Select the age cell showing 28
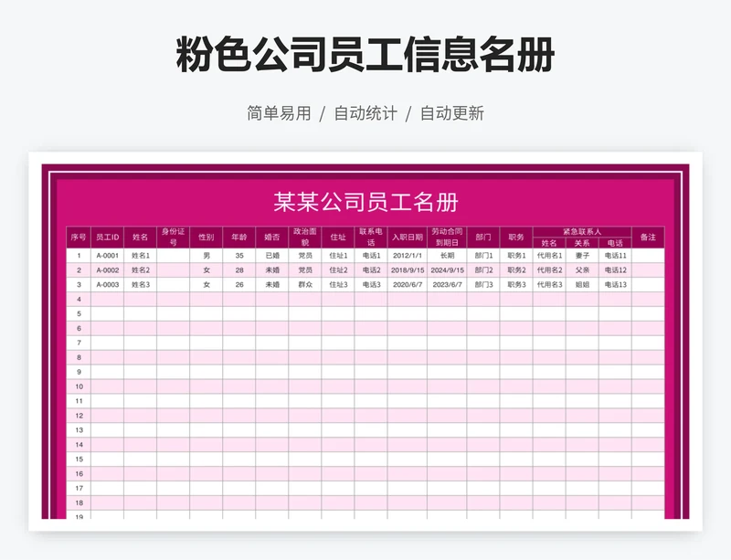This screenshot has width=731, height=560. coord(239,270)
